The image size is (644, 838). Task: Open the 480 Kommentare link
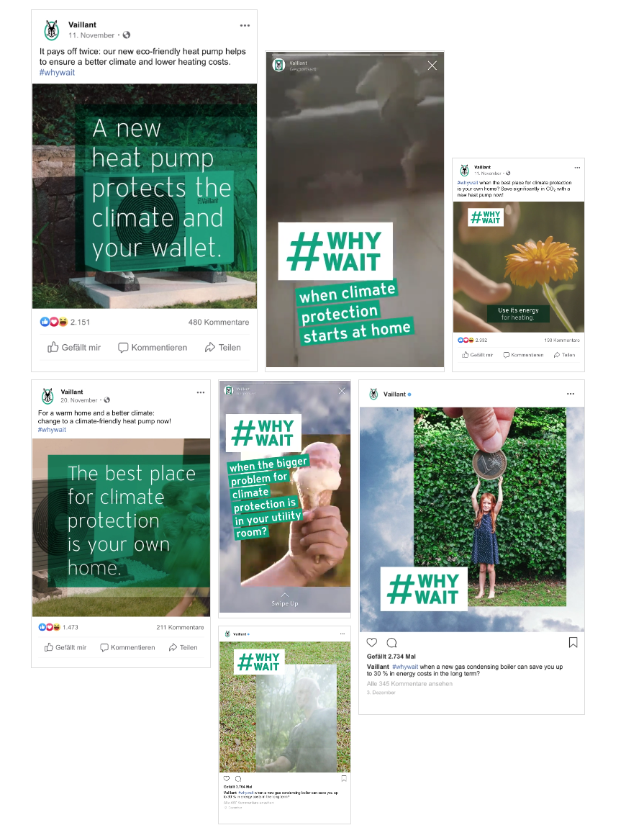[x=219, y=323]
